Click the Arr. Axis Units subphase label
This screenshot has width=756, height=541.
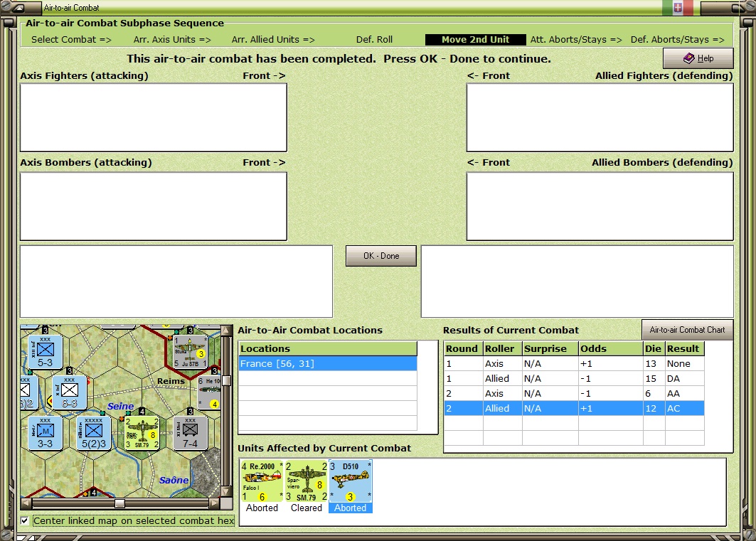172,40
